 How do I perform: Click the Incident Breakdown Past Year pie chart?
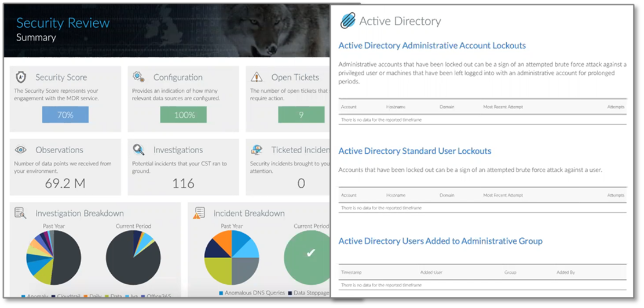pos(232,258)
